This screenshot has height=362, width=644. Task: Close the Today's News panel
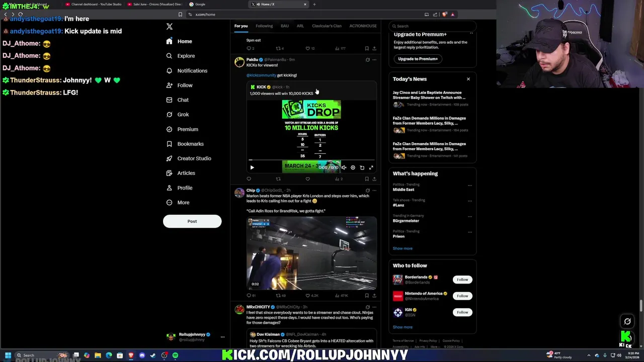coord(468,79)
